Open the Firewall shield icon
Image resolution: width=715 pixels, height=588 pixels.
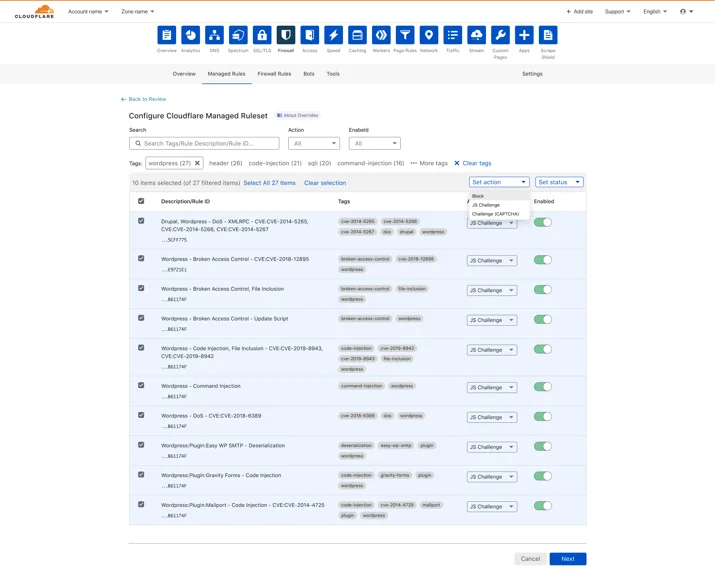point(286,35)
